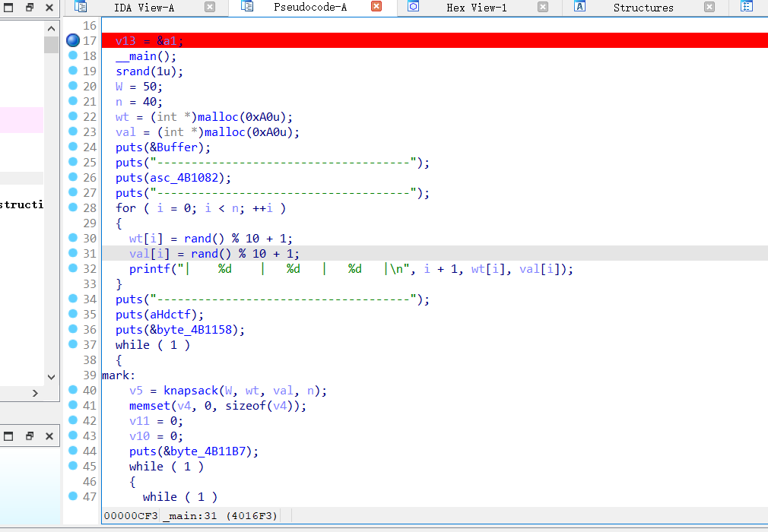Image resolution: width=768 pixels, height=532 pixels.
Task: Maximize the bottom-left docked panel
Action: point(30,436)
